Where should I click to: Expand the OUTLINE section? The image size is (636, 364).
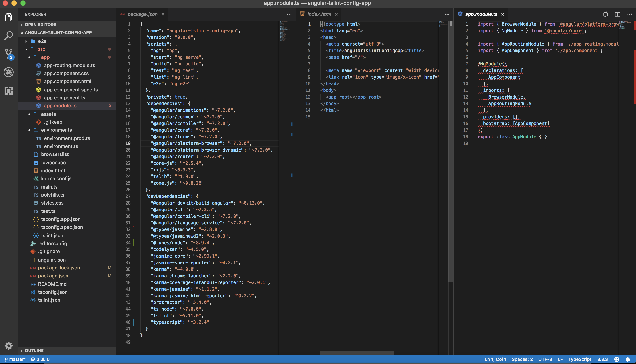click(x=34, y=351)
